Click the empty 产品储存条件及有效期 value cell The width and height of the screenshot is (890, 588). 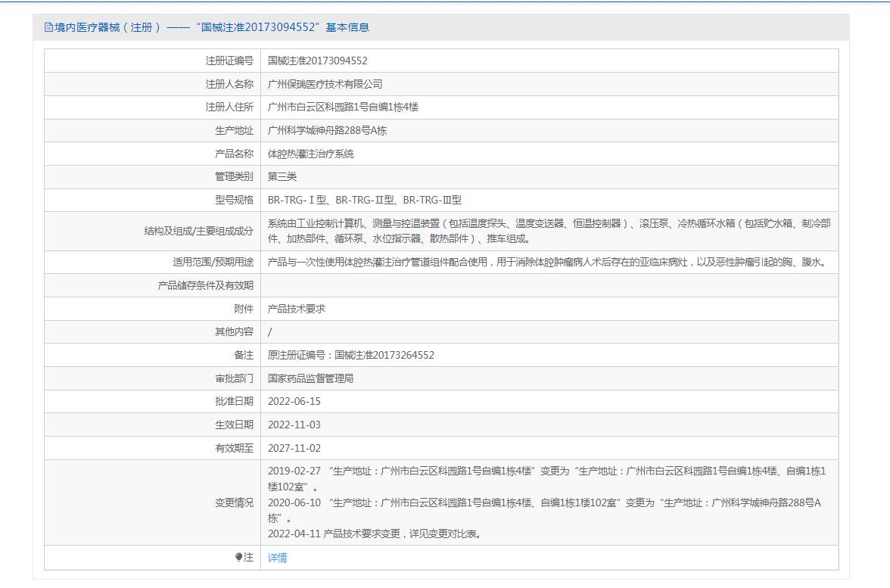click(551, 285)
